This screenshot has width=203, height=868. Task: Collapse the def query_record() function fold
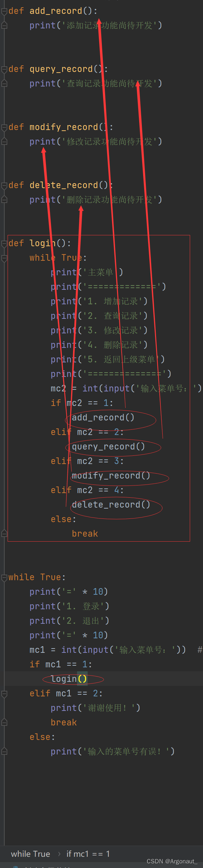4,69
